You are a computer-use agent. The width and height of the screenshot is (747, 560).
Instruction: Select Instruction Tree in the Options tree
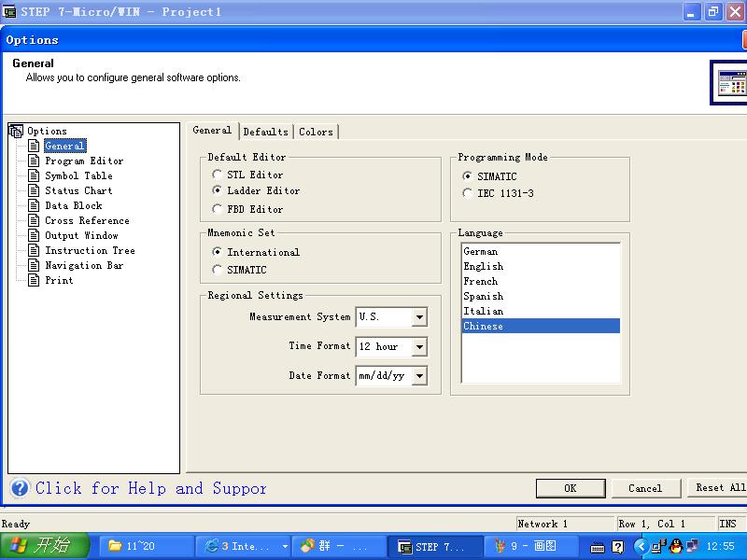click(x=90, y=250)
